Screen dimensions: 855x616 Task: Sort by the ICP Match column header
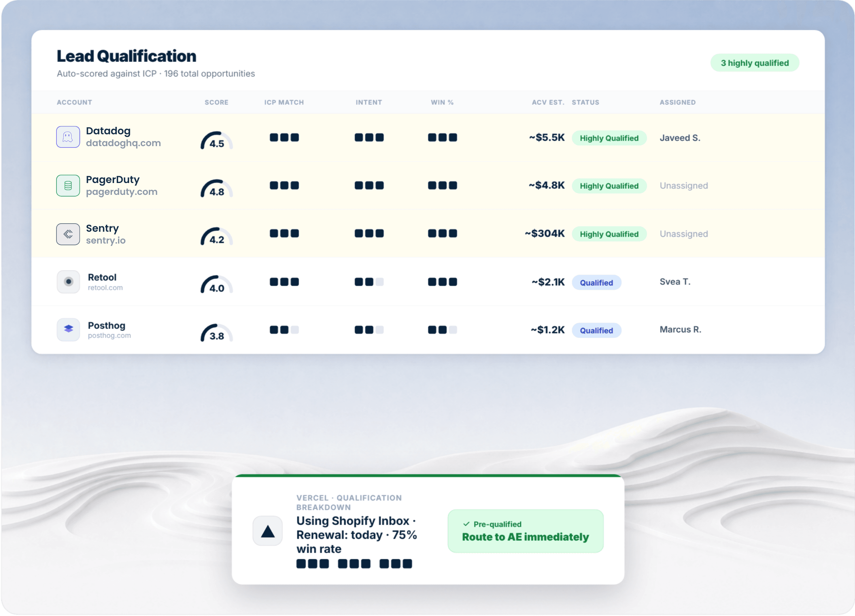(x=284, y=102)
